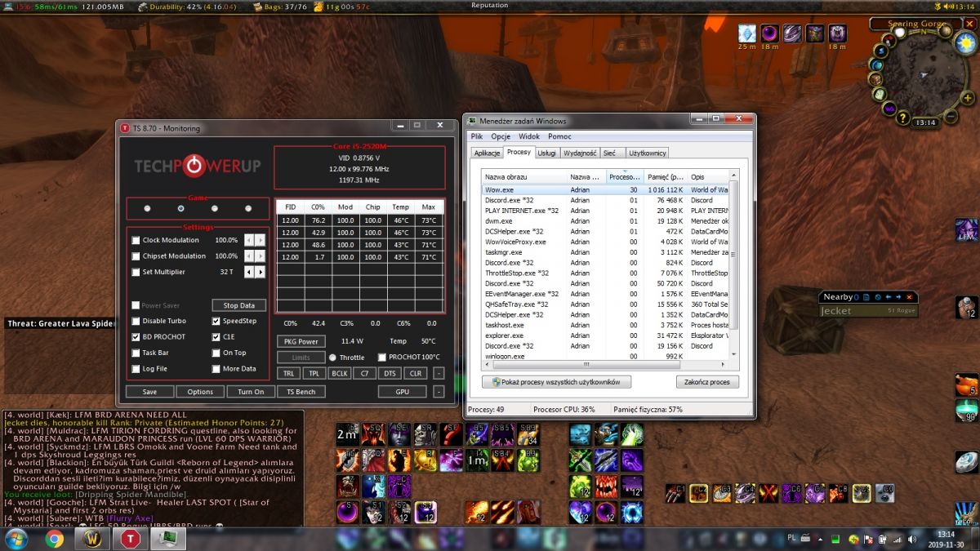Screen dimensions: 980x551
Task: Toggle the C1E checkbox
Action: (x=216, y=336)
